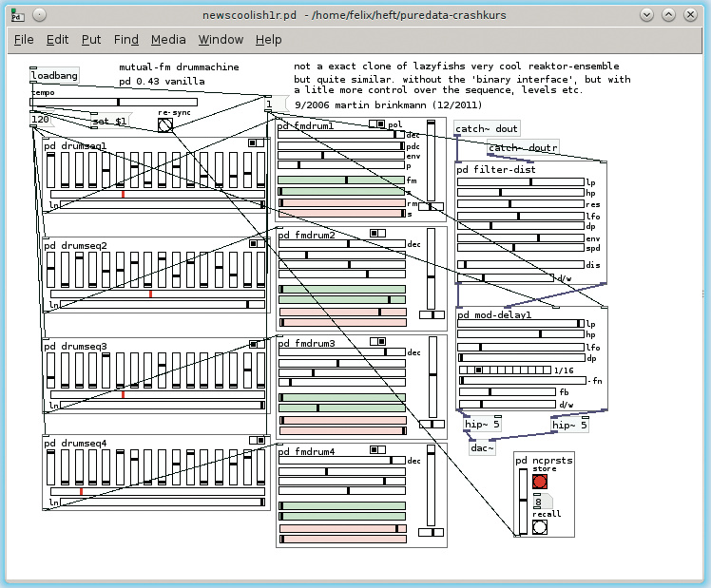Click the re-sync toggle box
Image resolution: width=711 pixels, height=588 pixels.
coord(165,125)
